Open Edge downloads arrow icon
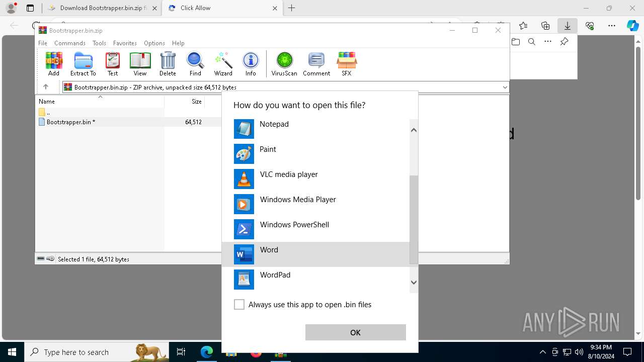 (568, 26)
